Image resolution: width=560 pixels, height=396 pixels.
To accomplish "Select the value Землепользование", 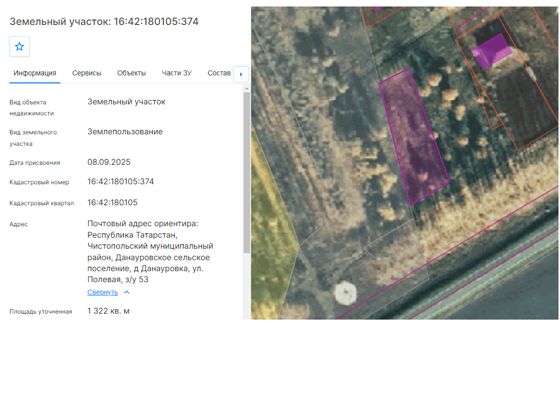I will [x=125, y=132].
